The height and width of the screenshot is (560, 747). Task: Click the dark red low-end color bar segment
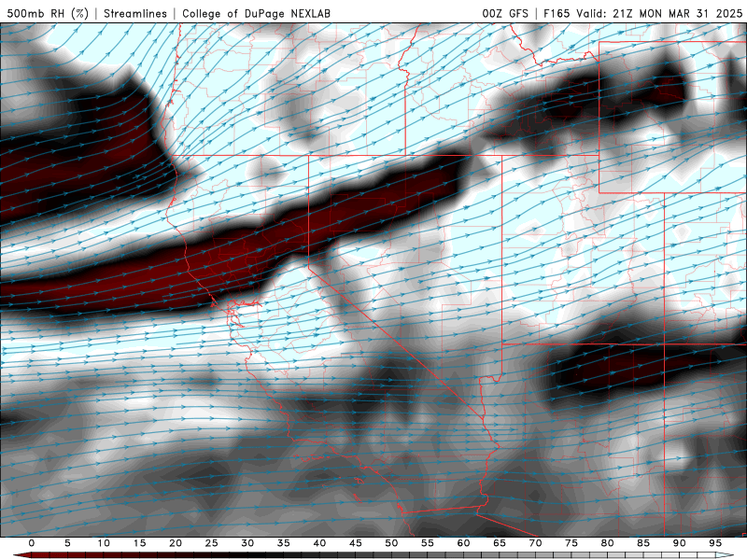click(x=22, y=555)
